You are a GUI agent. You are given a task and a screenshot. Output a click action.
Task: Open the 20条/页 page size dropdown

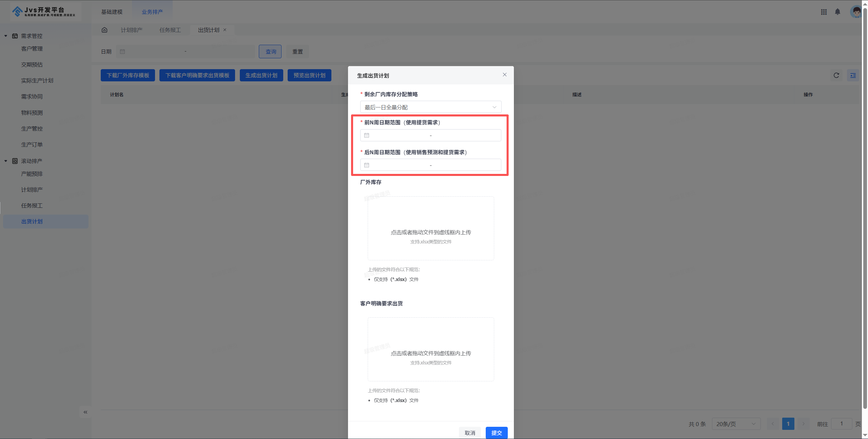(735, 424)
